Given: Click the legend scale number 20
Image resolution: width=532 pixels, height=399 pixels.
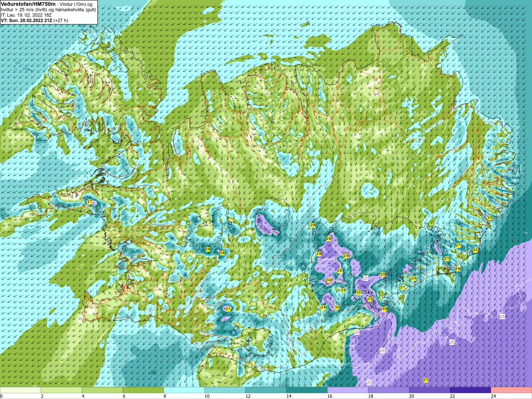Looking at the screenshot, I should 411,396.
